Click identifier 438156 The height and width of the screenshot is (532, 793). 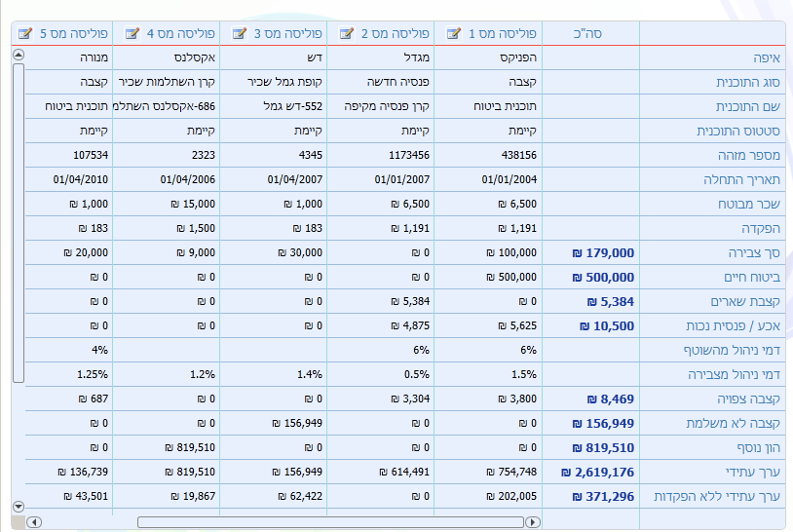(519, 155)
